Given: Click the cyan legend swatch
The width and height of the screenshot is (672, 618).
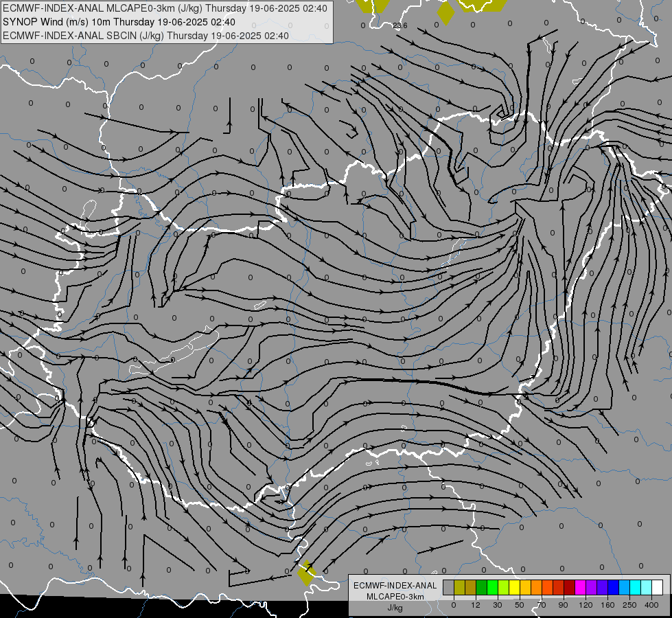Looking at the screenshot, I should (636, 588).
